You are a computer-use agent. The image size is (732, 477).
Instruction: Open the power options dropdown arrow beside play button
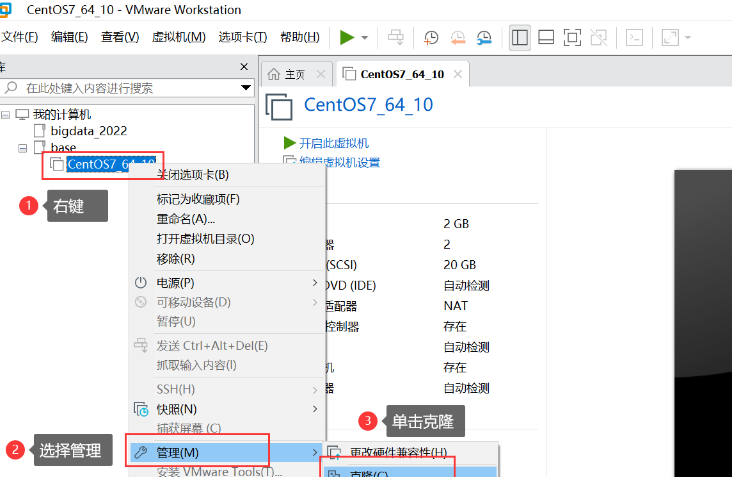click(365, 38)
